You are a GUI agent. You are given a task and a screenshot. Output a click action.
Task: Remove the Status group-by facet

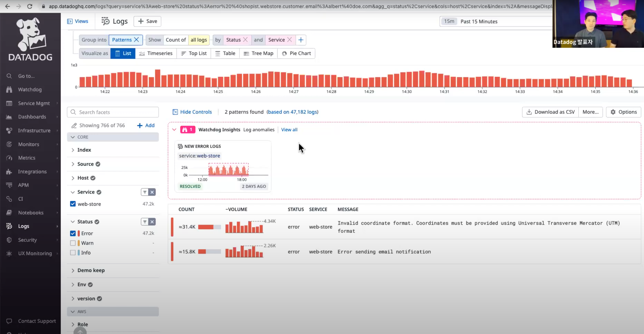(x=245, y=40)
